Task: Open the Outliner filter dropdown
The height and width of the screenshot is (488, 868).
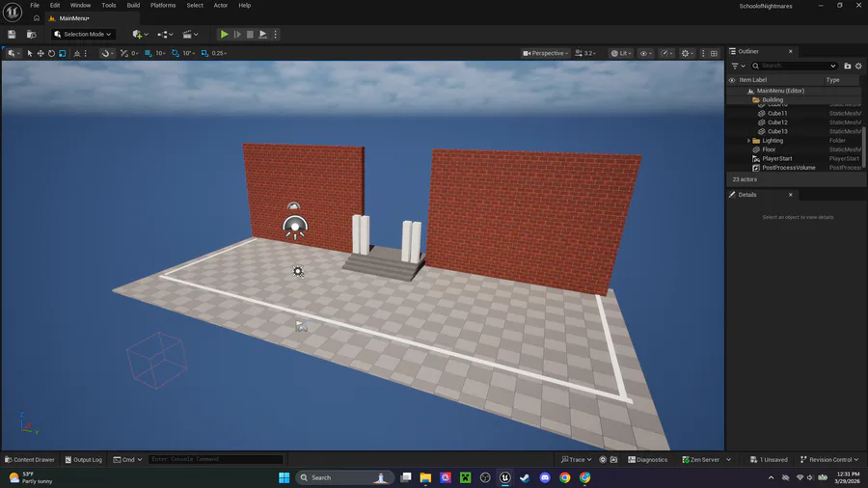Action: pyautogui.click(x=738, y=66)
